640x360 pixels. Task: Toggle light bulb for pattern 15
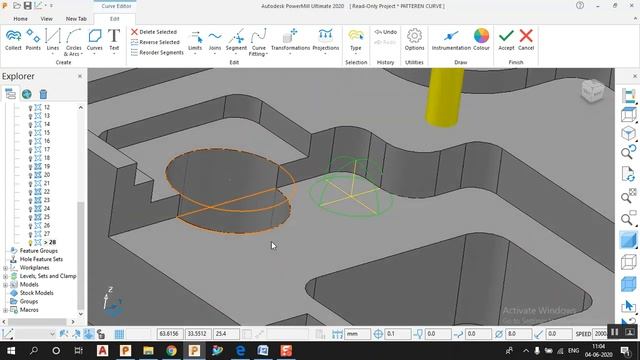[x=30, y=133]
